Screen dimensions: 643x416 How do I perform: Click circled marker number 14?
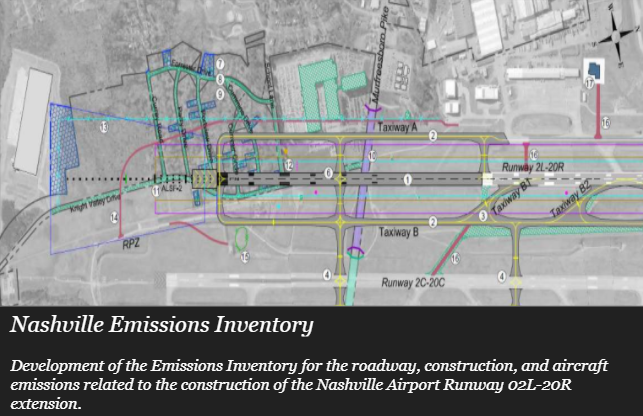114,217
